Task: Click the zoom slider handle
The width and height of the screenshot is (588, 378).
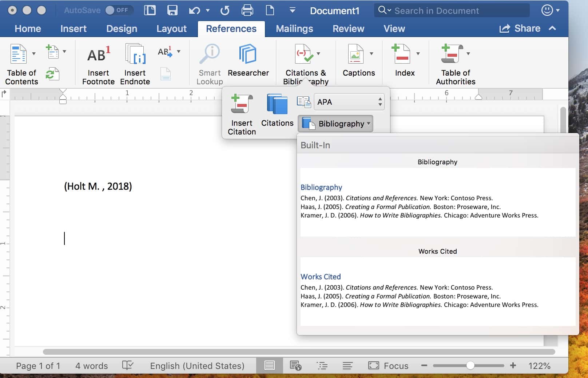Action: (x=470, y=366)
